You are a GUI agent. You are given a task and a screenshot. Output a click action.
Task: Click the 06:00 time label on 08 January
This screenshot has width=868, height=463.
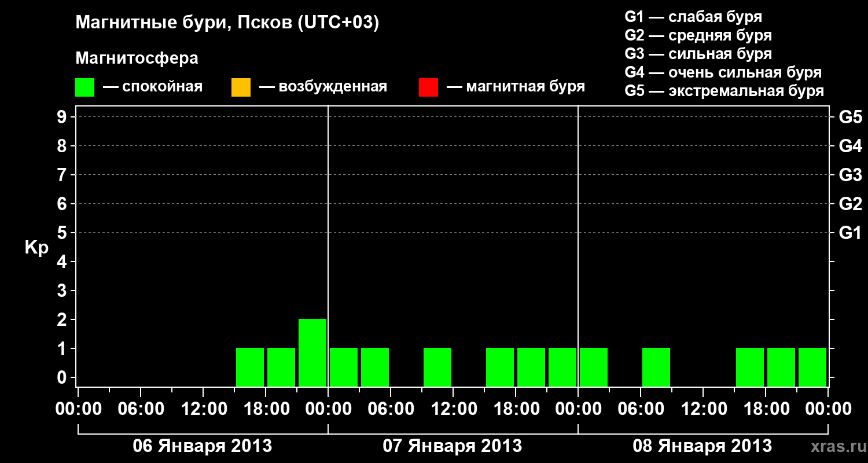click(x=641, y=409)
